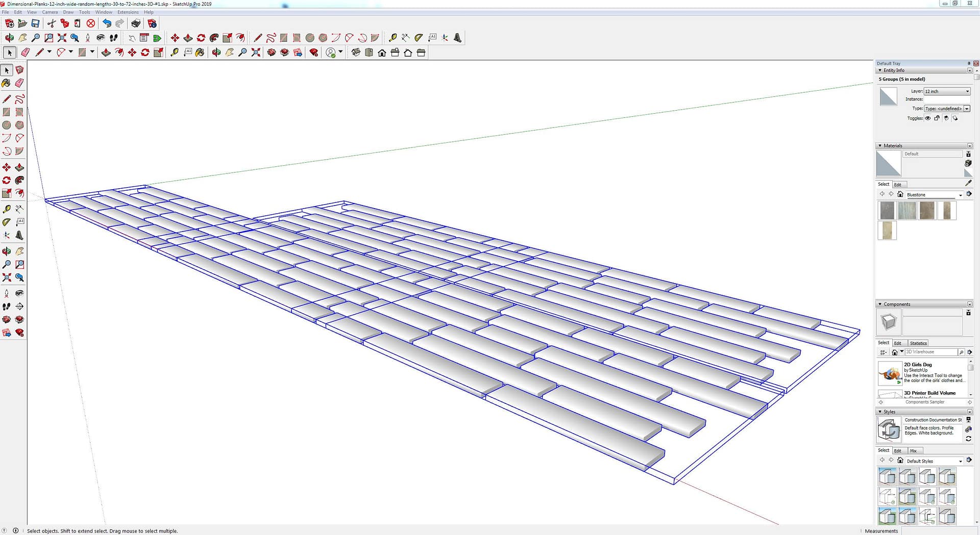Viewport: 980px width, 535px height.
Task: Choose the first gray bluestone material swatch
Action: pyautogui.click(x=887, y=211)
